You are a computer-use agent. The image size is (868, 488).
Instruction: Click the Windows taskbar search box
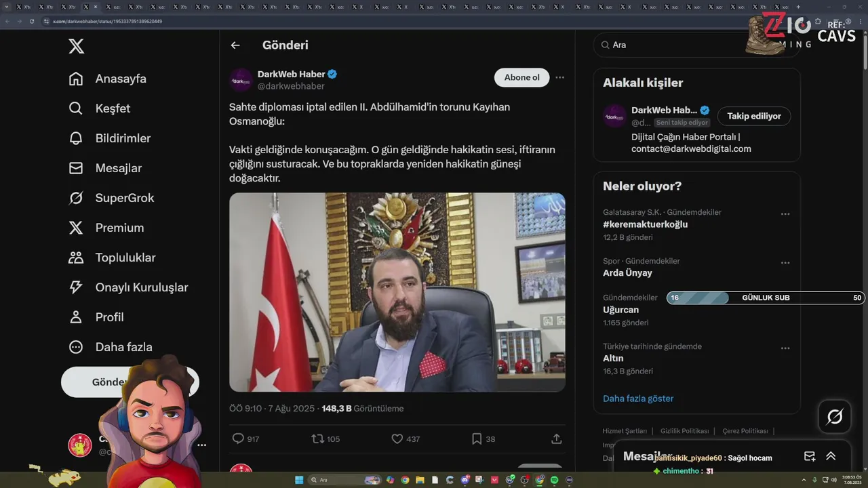(x=344, y=480)
